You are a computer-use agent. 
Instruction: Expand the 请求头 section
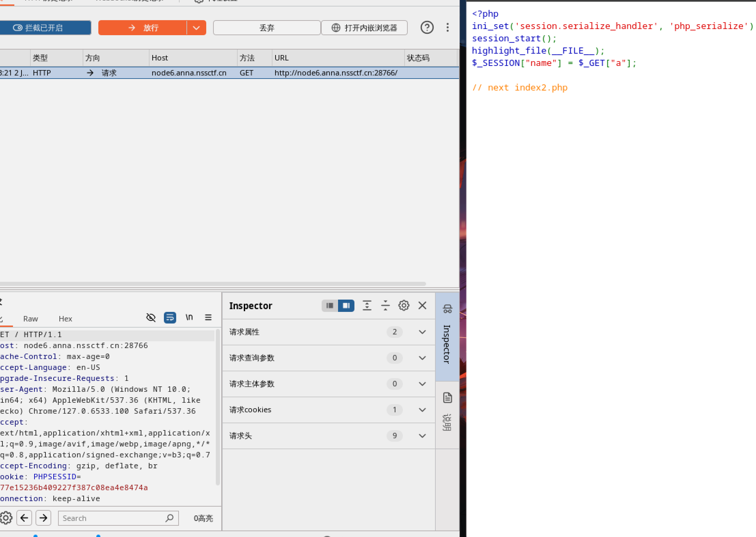422,436
